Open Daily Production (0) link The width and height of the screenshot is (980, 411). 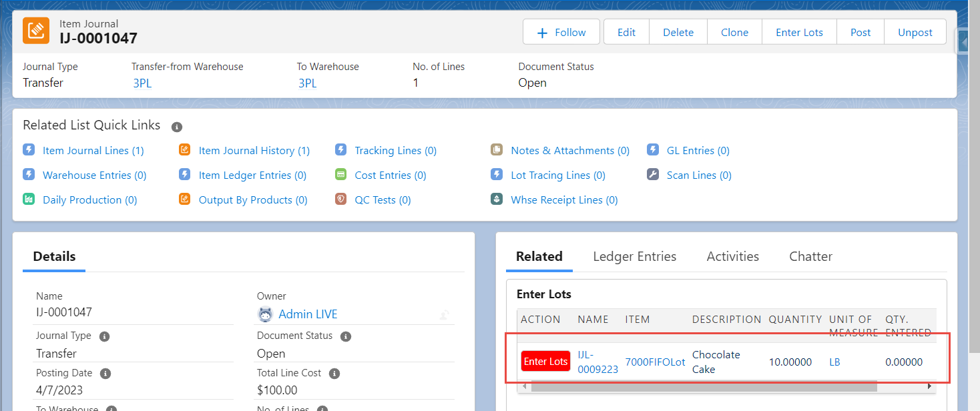coord(90,200)
